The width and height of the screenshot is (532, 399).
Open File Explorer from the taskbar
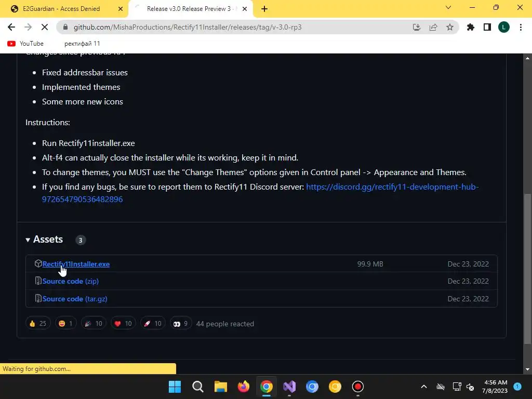[220, 387]
